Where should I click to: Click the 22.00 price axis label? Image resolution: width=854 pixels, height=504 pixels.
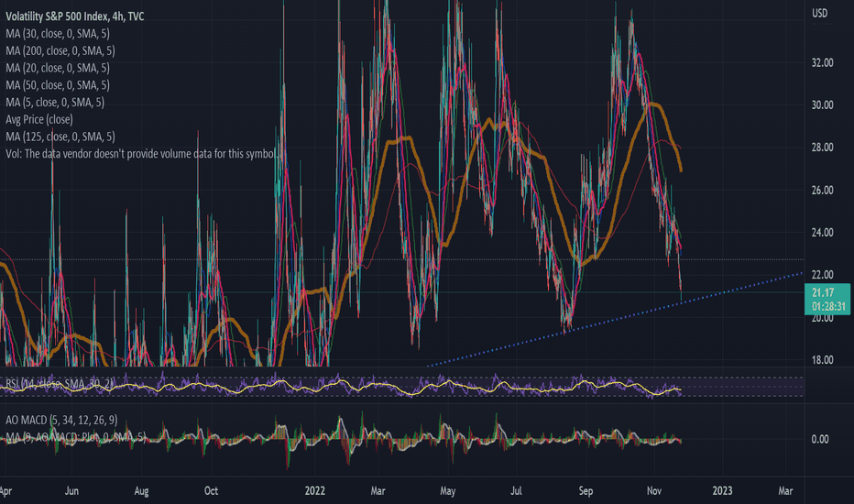coord(823,275)
